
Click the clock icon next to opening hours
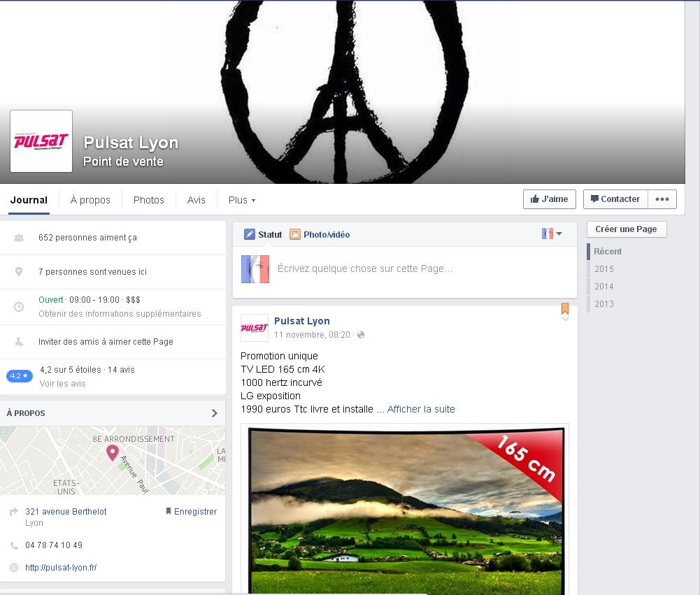coord(19,307)
